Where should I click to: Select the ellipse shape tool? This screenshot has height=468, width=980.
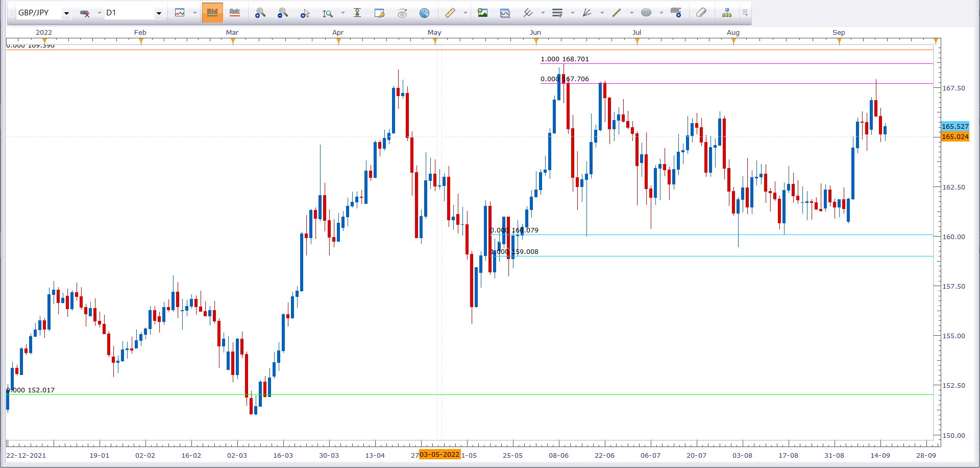646,13
